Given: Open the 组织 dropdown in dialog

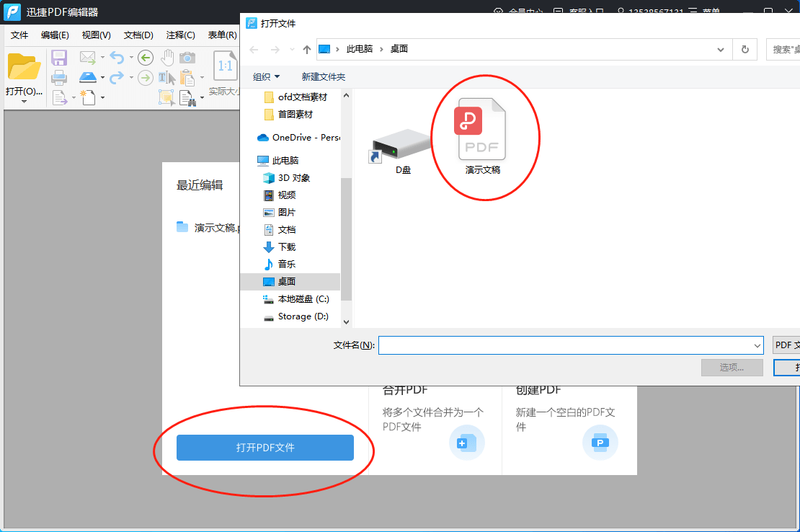Looking at the screenshot, I should coord(267,77).
